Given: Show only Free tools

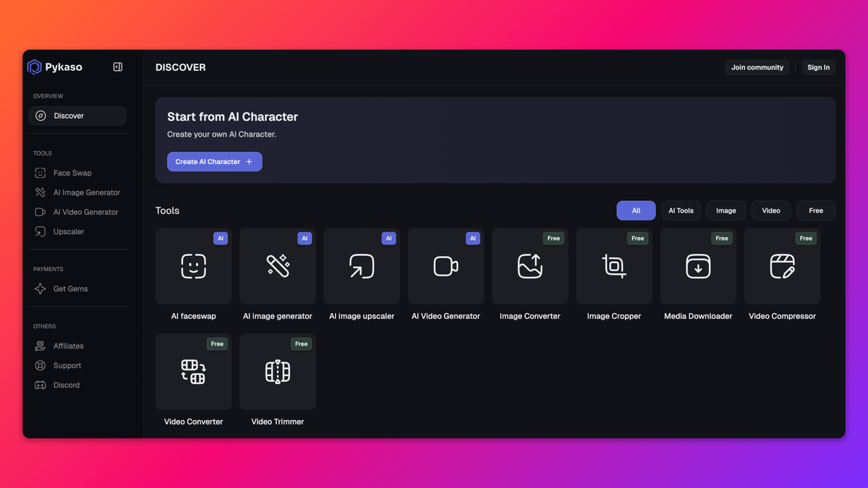Looking at the screenshot, I should coord(816,210).
